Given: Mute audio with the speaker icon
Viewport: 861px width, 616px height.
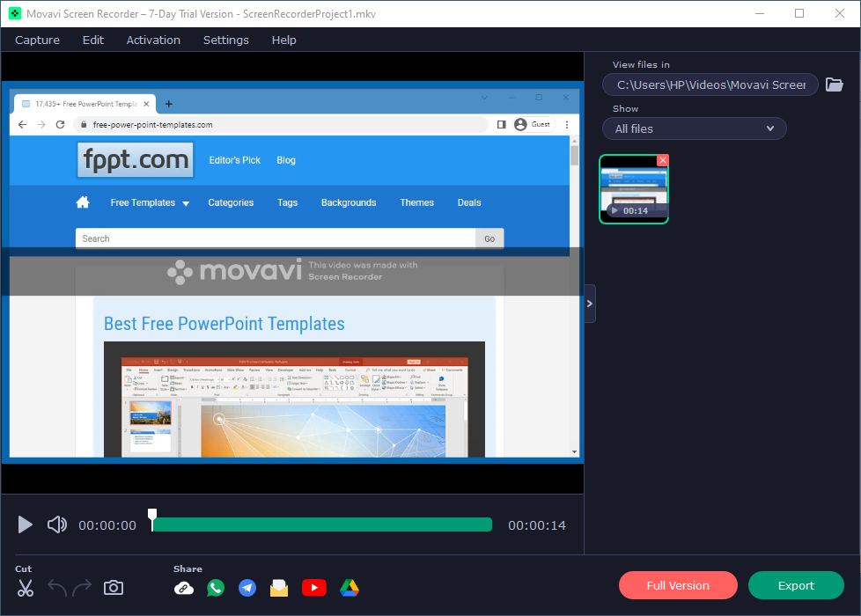Looking at the screenshot, I should pyautogui.click(x=57, y=524).
